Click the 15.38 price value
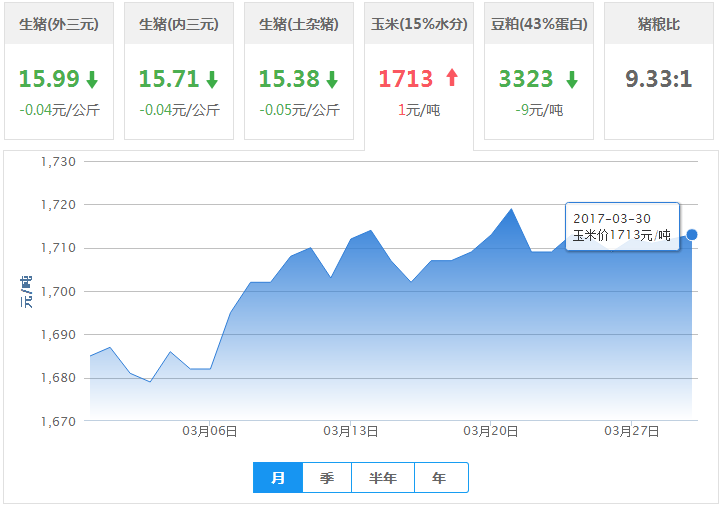This screenshot has height=508, width=723. [x=289, y=78]
